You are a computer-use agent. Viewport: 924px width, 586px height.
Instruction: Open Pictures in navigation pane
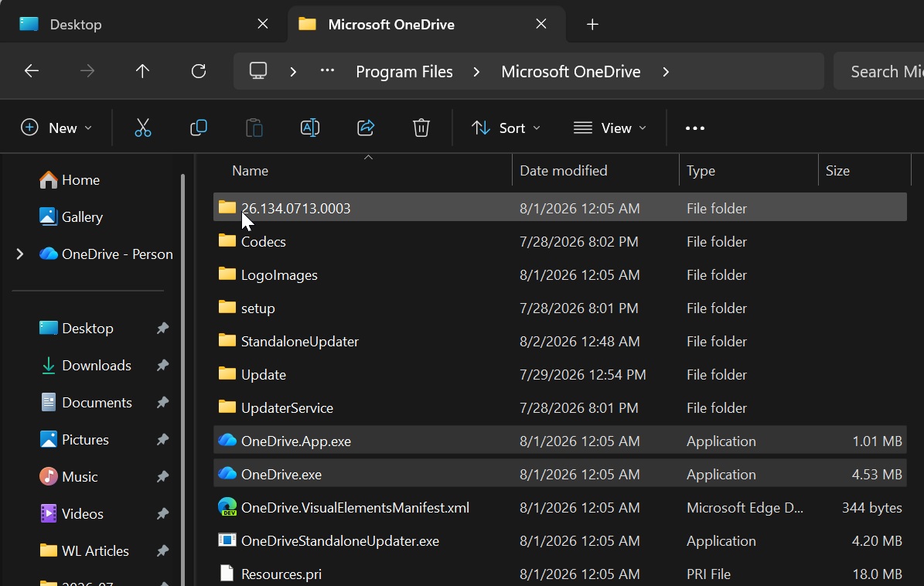coord(74,439)
